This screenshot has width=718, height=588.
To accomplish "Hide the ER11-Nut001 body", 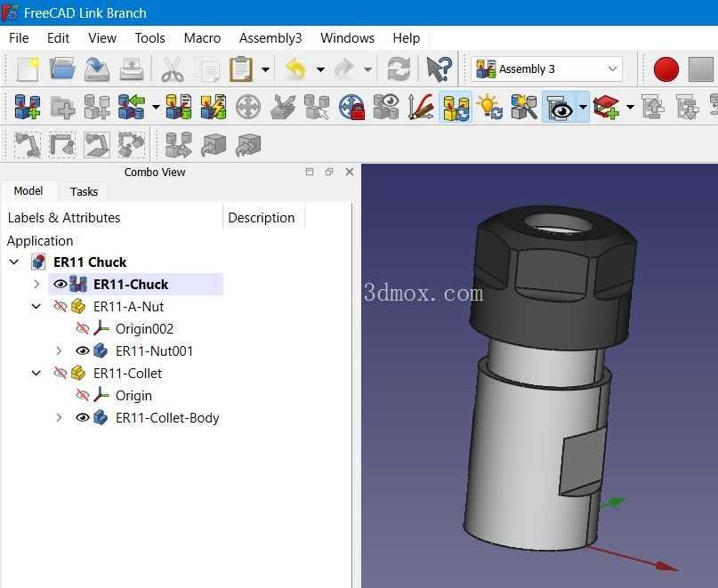I will click(82, 350).
